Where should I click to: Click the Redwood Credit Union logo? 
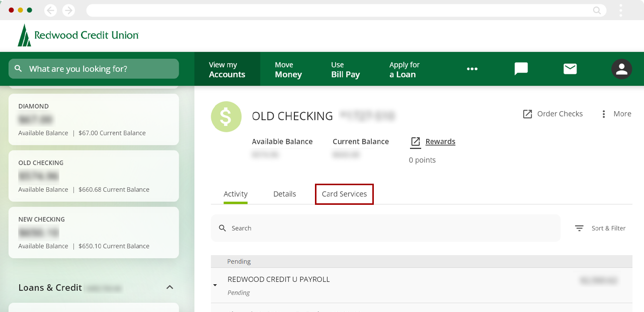pos(78,35)
